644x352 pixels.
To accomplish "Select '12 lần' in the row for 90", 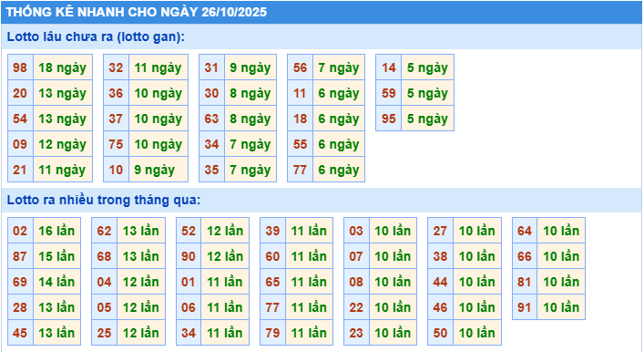I will 225,256.
